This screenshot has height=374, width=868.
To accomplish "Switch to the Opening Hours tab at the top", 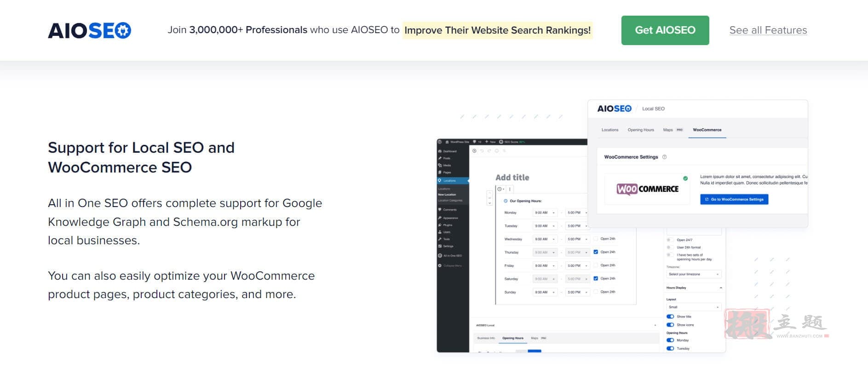I will [x=641, y=130].
